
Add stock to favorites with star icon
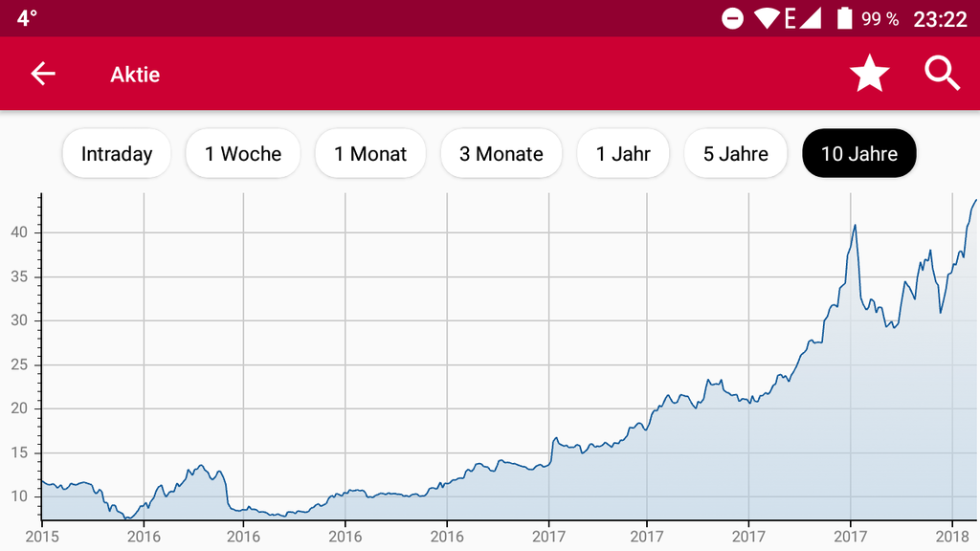tap(869, 74)
